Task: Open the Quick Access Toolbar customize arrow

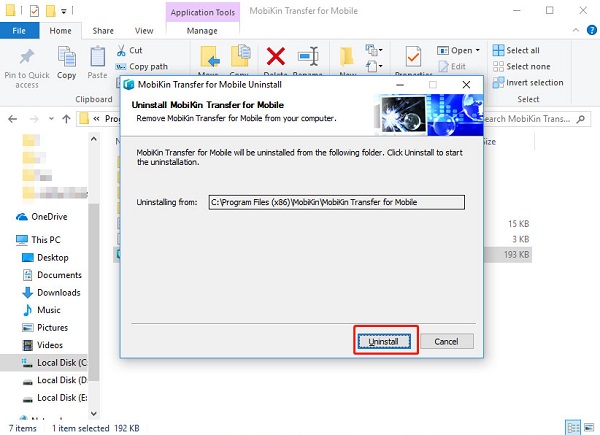Action: [x=64, y=11]
